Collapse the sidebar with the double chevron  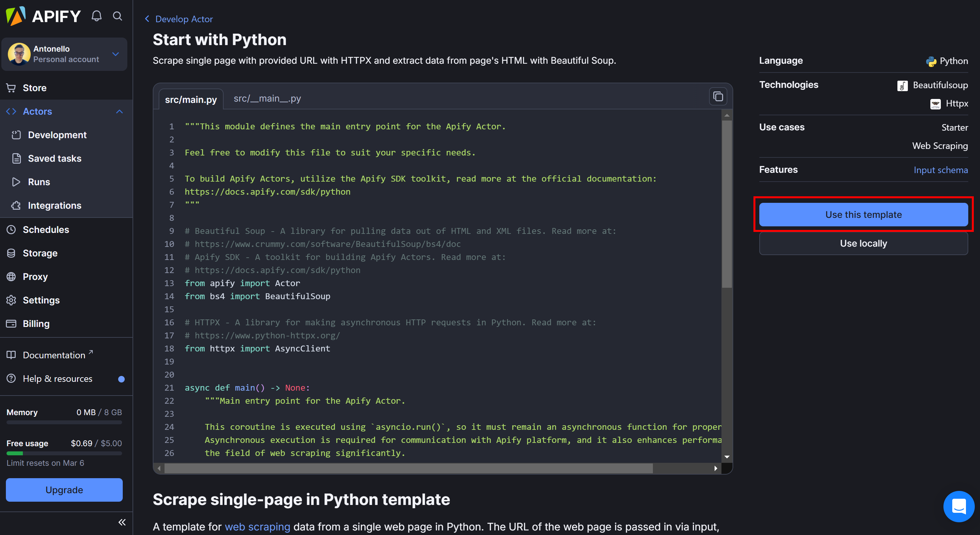pos(122,523)
